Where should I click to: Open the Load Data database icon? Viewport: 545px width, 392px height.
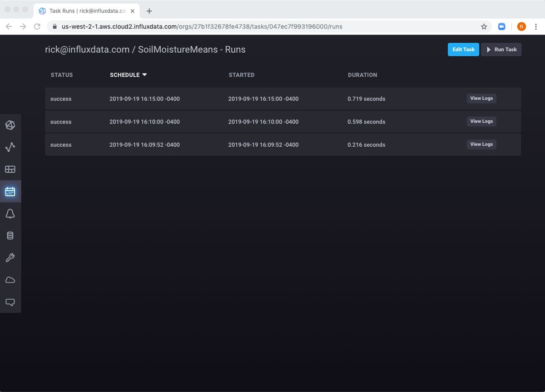click(x=10, y=236)
